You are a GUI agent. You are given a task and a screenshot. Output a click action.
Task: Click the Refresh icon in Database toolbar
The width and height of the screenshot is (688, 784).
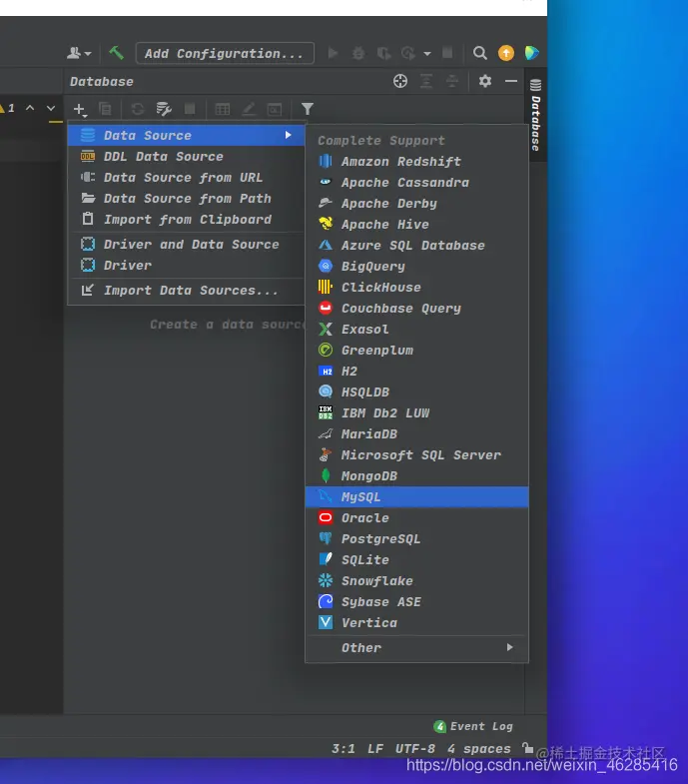(x=138, y=109)
